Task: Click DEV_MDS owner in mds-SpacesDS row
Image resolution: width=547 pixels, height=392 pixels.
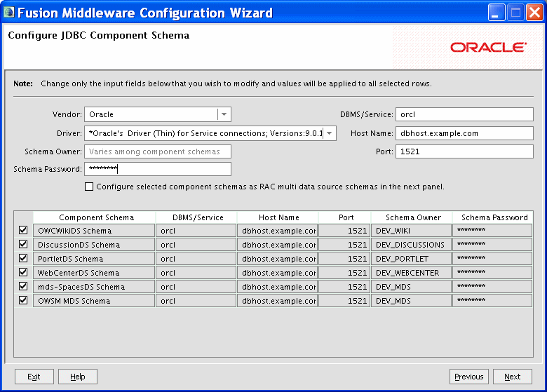Action: tap(411, 286)
